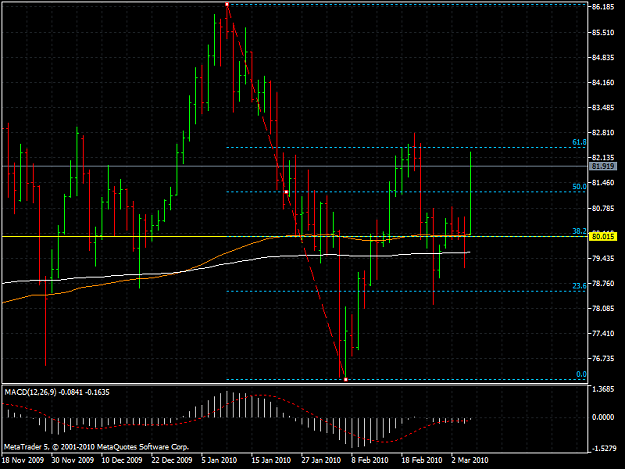This screenshot has height=469, width=625.
Task: Click the 1.3685 MACD scale value
Action: pyautogui.click(x=603, y=389)
